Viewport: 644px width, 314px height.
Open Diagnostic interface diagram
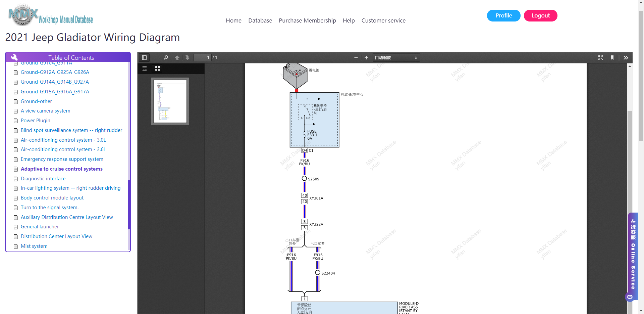tap(43, 179)
